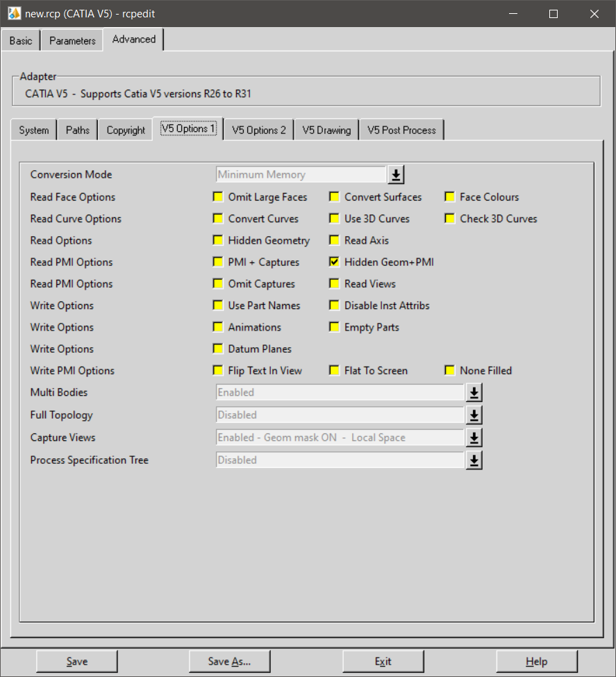
Task: Click the 'Capture Views' label
Action: coord(63,437)
